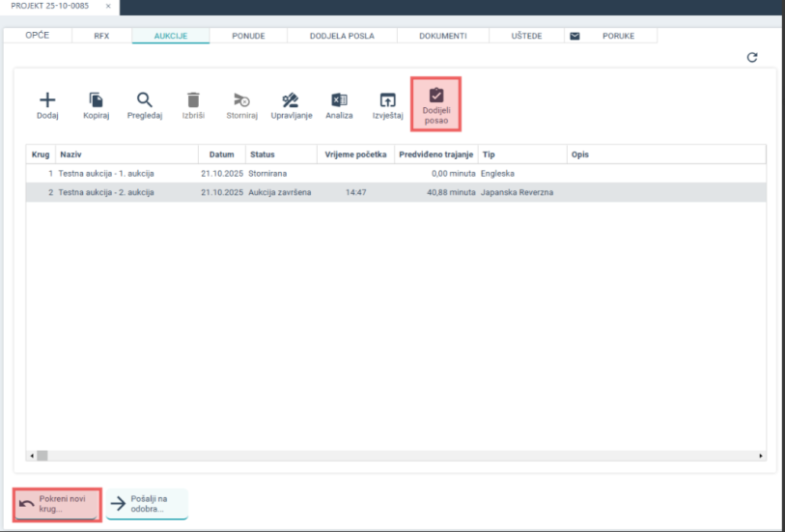Select row Testna aukcija - 1. aukcija
Screen dimensions: 785x532
(106, 174)
